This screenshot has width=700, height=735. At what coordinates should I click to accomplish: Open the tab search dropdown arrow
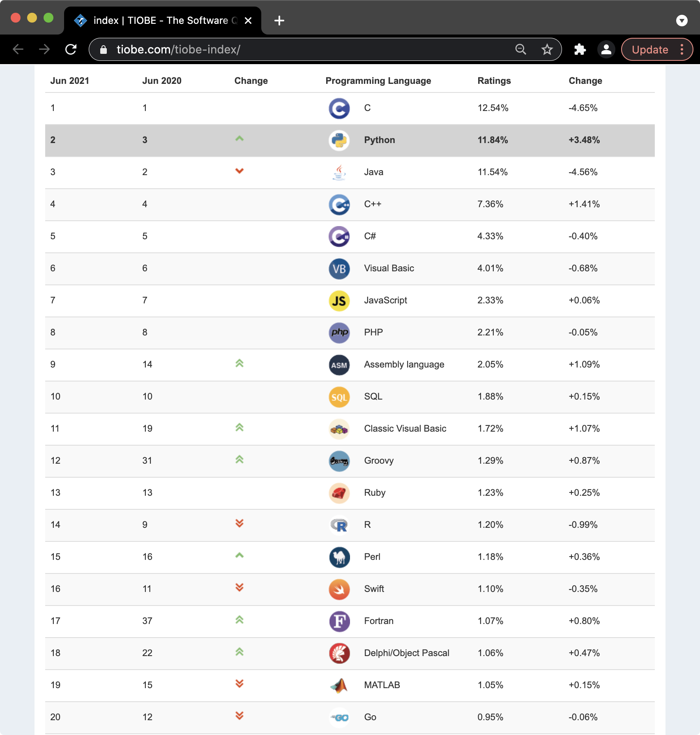(682, 21)
